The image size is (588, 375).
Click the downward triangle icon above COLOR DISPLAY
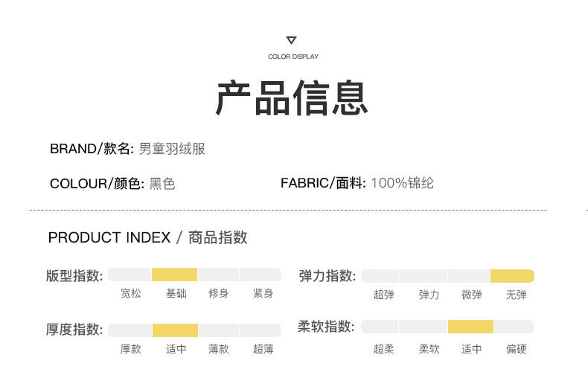coord(292,40)
